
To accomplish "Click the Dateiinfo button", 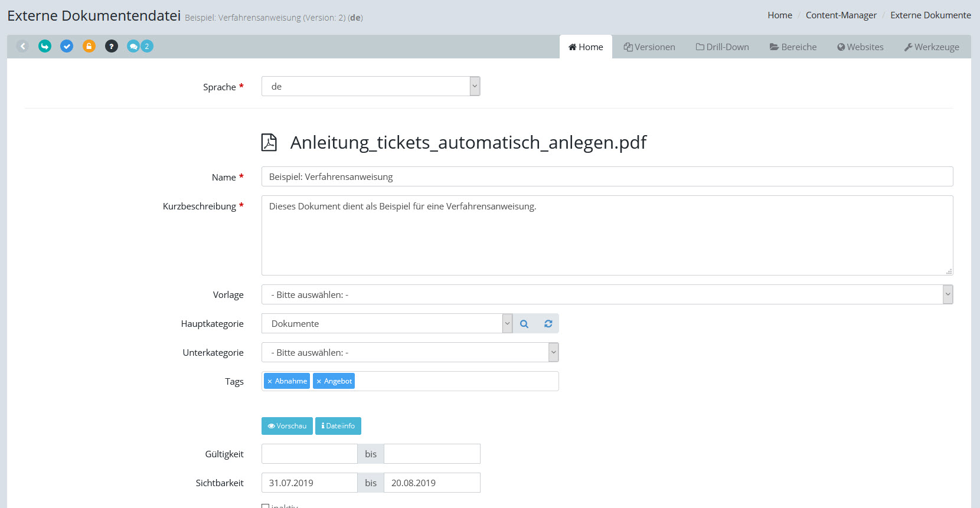I will [338, 426].
